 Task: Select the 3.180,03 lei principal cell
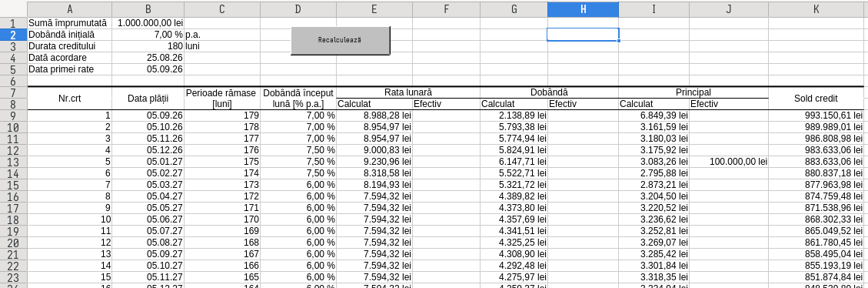click(653, 138)
